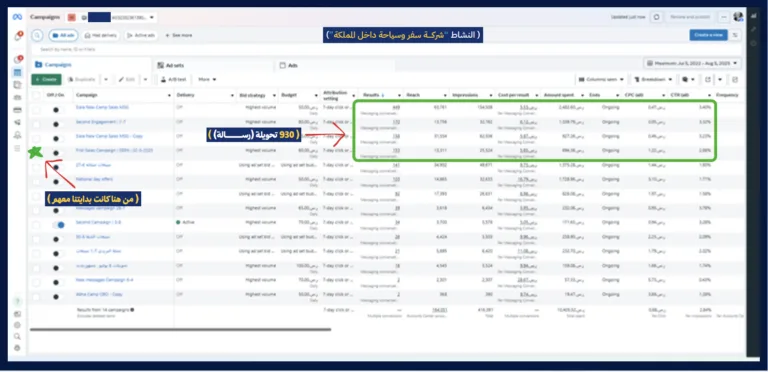Open the Delivery column header dropdown

(232, 95)
